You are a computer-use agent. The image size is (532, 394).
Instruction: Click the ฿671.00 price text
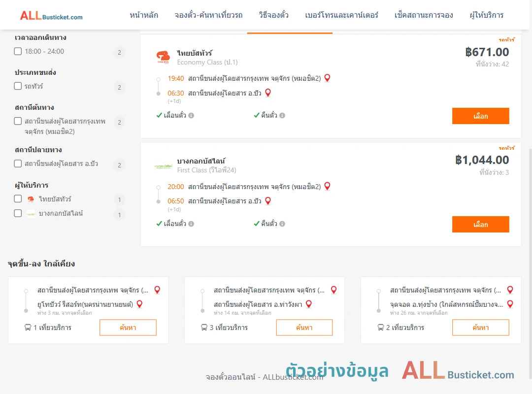click(487, 52)
